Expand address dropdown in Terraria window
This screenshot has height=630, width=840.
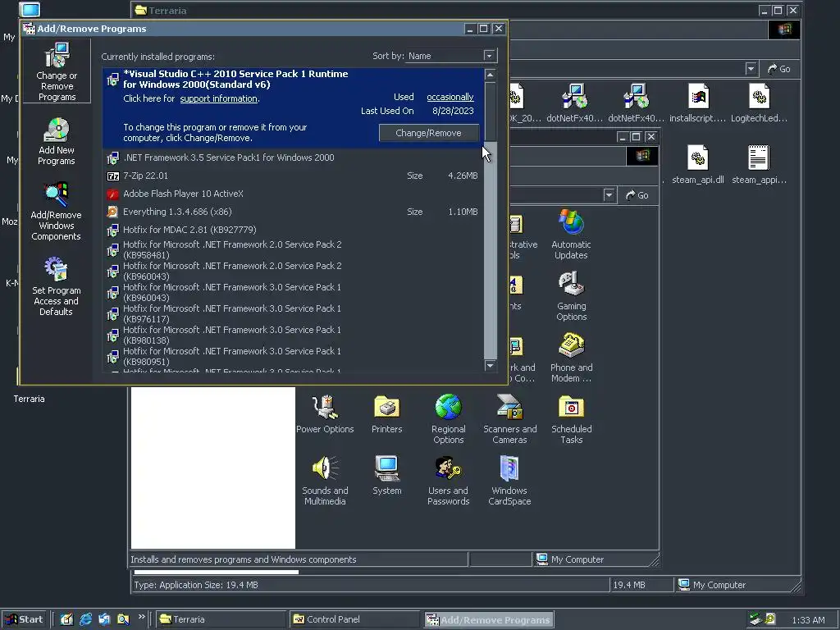(751, 69)
